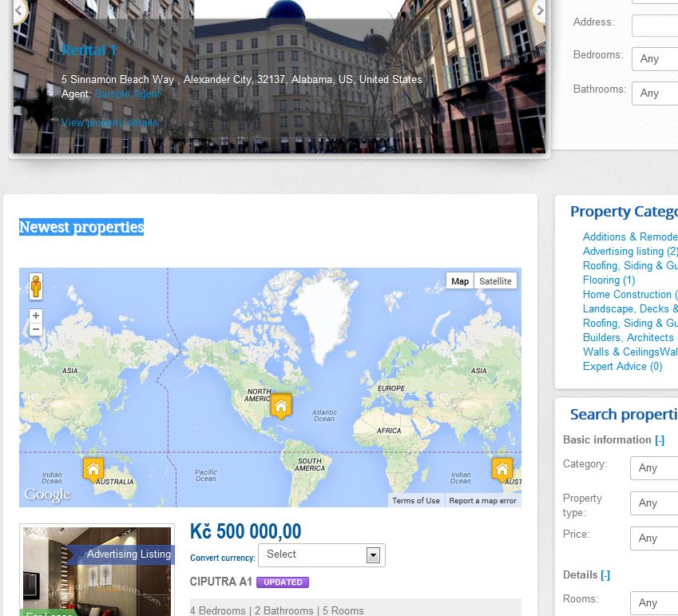This screenshot has width=678, height=616.
Task: Click the Advertising Listing ribbon on thumbnail
Action: pos(121,554)
